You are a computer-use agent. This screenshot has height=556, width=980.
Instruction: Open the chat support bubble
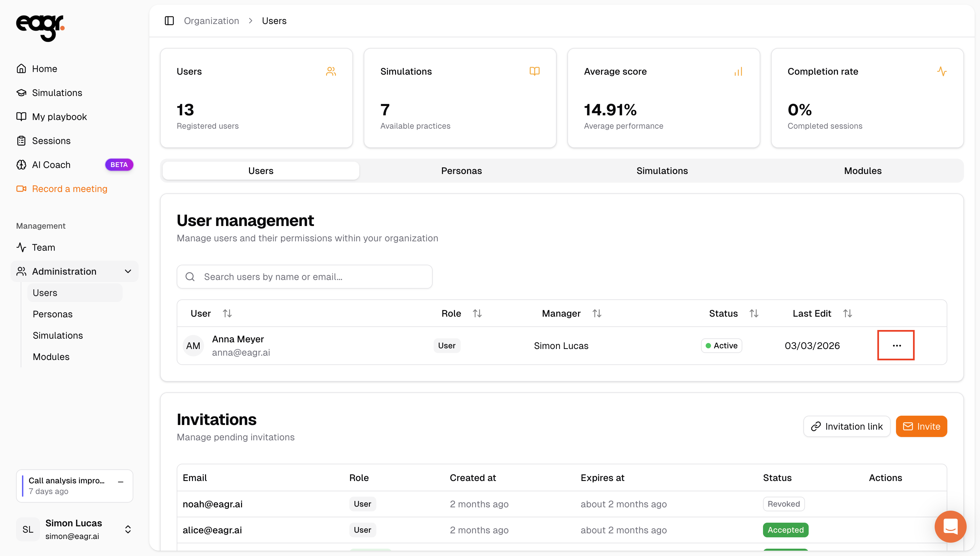[x=950, y=527]
